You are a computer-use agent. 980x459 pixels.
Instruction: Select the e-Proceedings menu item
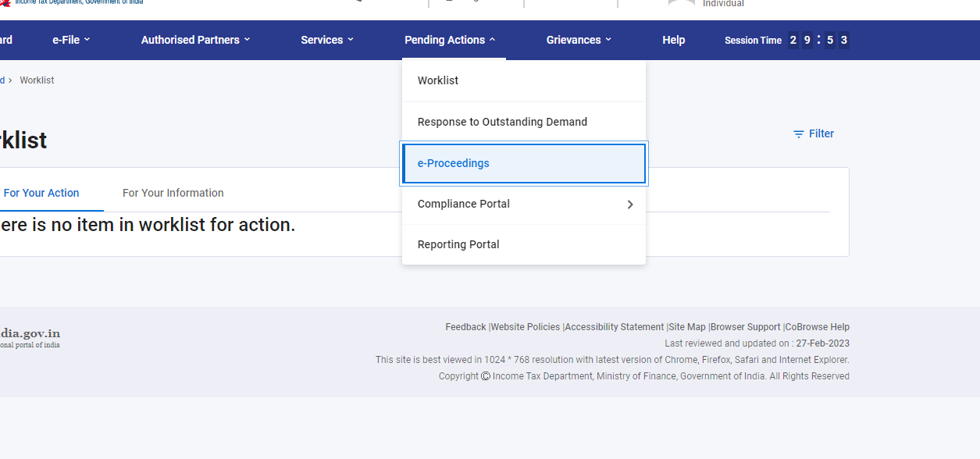(x=454, y=163)
